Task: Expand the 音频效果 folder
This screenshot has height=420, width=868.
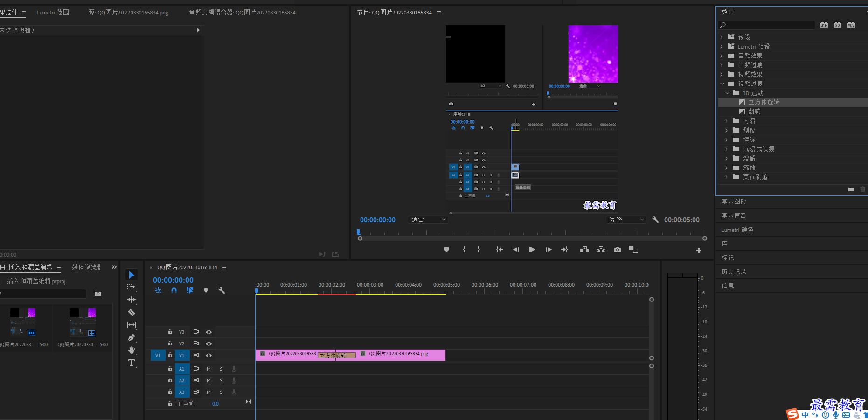Action: coord(722,56)
